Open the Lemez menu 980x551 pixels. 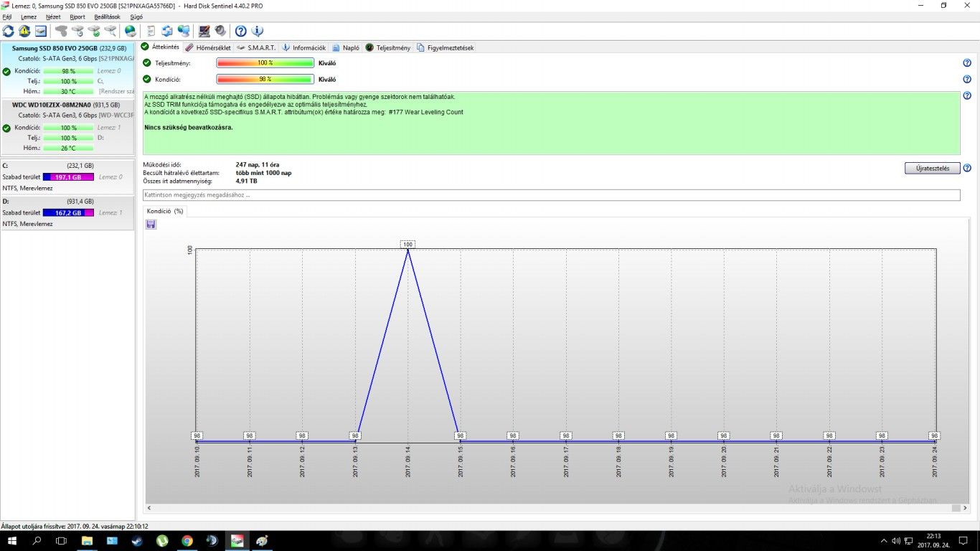(x=29, y=17)
